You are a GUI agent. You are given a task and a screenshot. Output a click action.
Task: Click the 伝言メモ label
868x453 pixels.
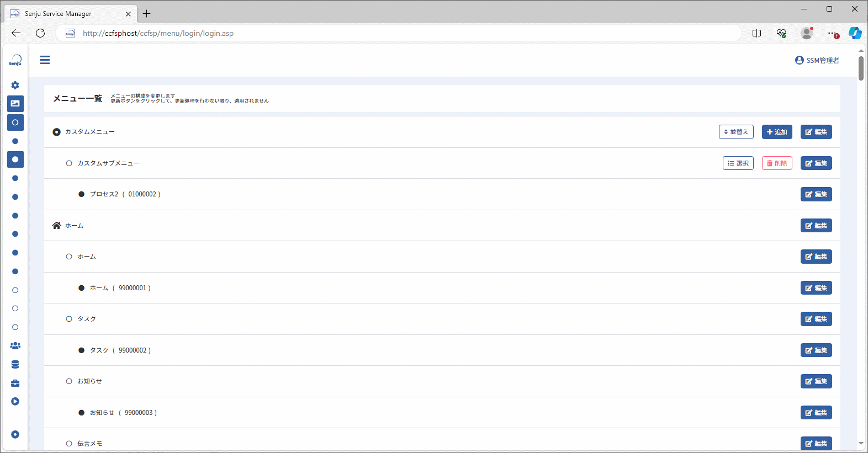point(89,444)
